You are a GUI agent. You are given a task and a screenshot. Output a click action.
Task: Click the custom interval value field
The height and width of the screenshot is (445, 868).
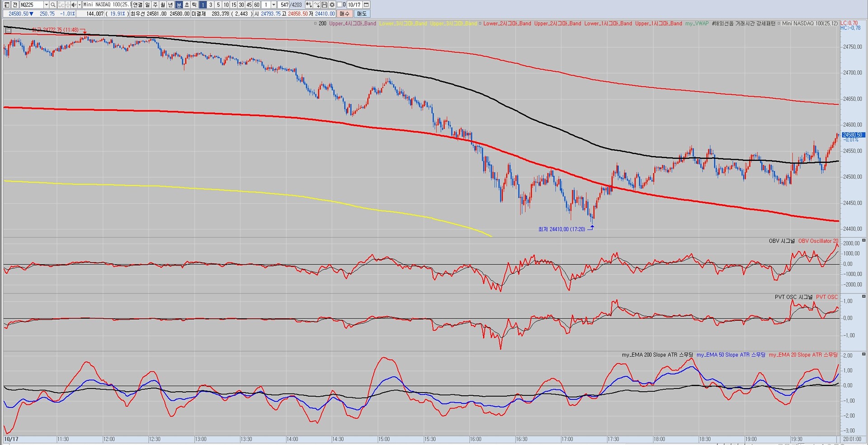tap(266, 5)
